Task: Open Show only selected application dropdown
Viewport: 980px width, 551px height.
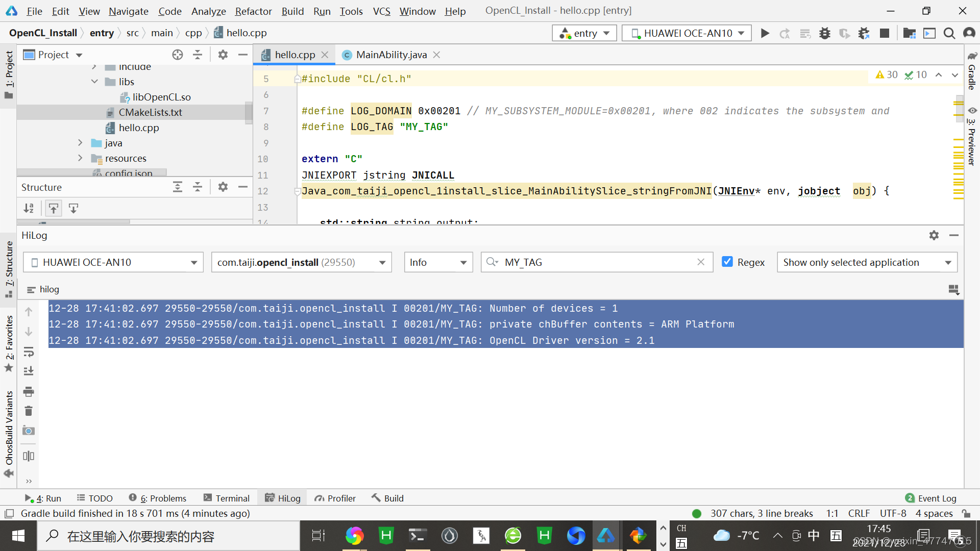Action: click(x=867, y=262)
